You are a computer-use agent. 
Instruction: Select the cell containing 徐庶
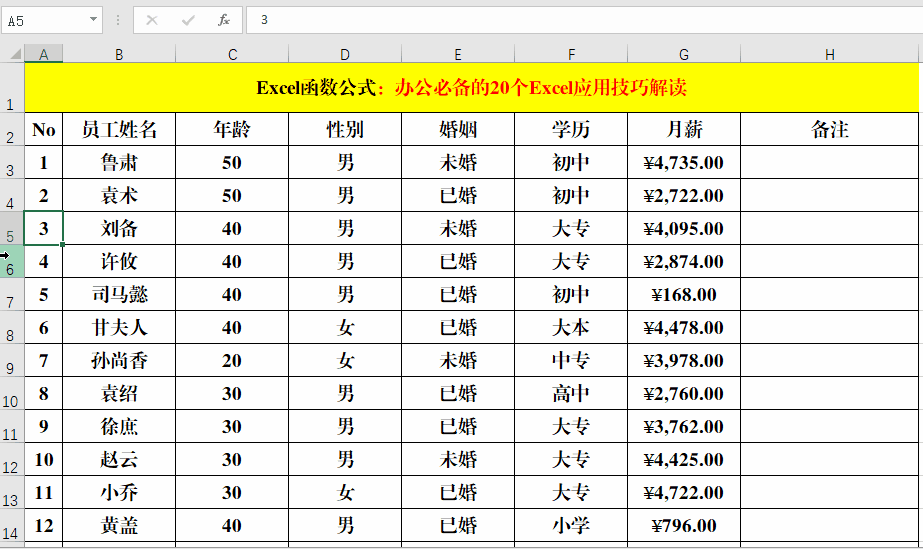(119, 425)
